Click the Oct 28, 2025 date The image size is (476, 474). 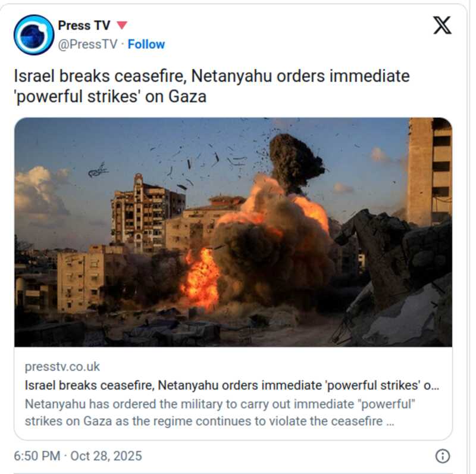coord(107,456)
